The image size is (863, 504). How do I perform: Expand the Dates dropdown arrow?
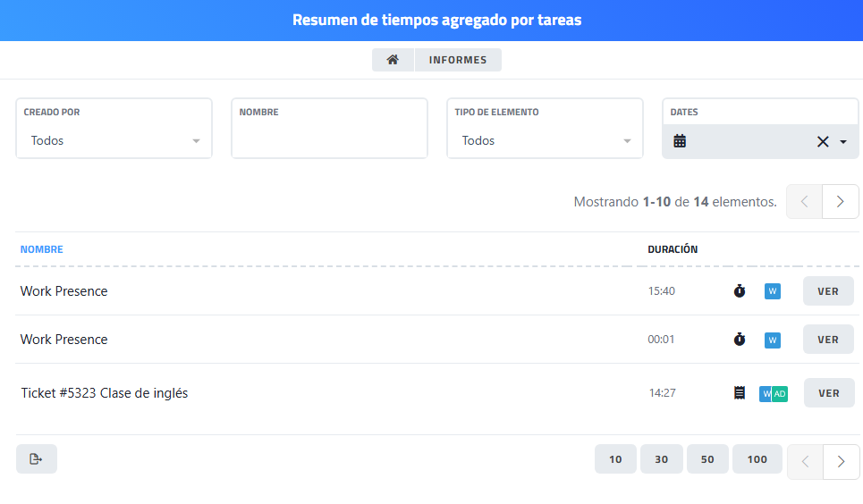click(x=843, y=142)
